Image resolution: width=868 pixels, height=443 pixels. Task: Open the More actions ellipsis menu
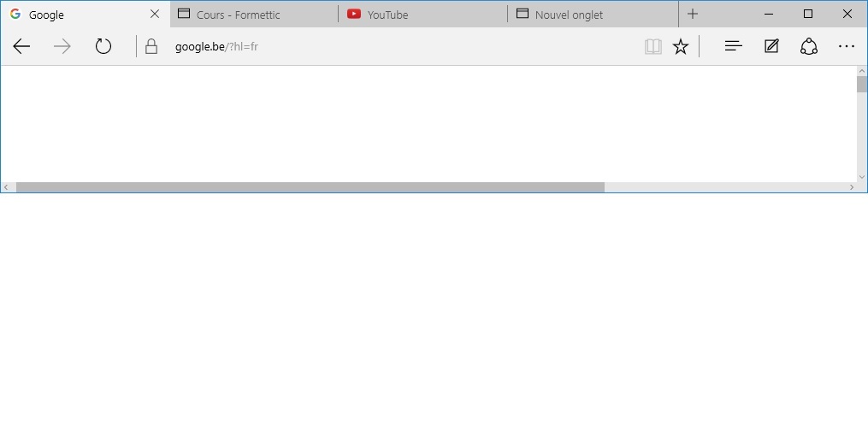847,46
